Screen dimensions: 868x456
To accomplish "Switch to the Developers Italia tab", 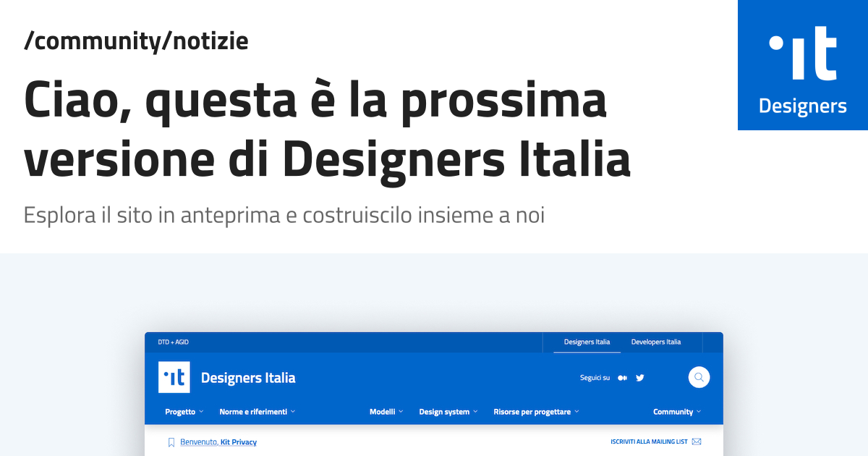I will (x=655, y=342).
